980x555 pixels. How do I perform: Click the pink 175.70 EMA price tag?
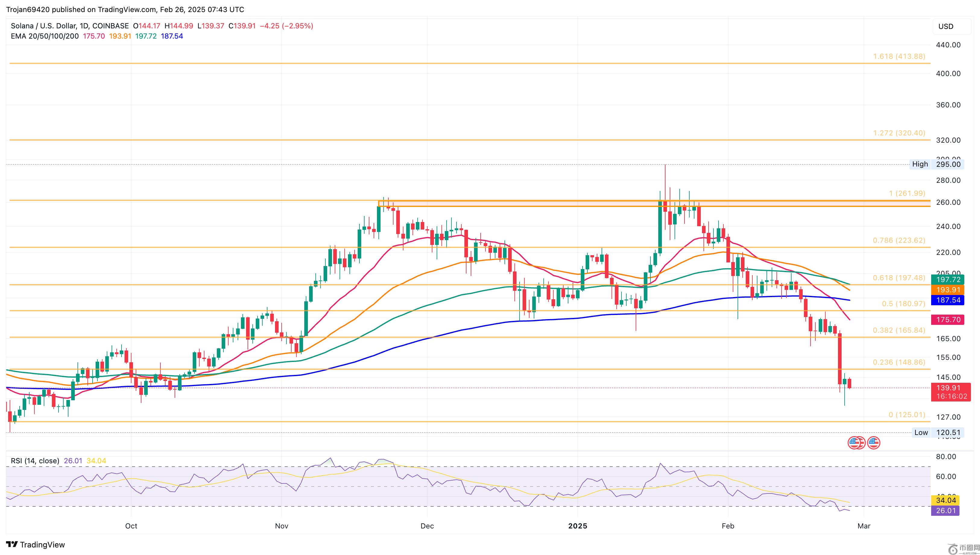948,319
